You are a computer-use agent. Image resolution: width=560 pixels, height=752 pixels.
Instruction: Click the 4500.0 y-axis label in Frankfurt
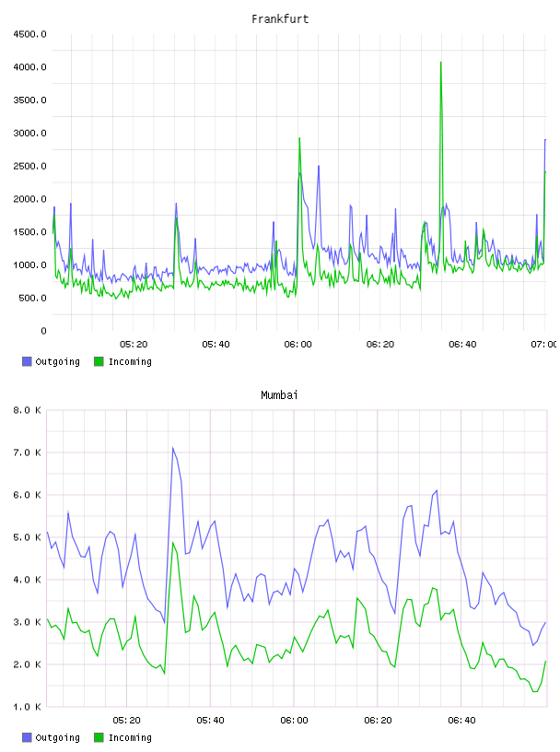tap(29, 34)
